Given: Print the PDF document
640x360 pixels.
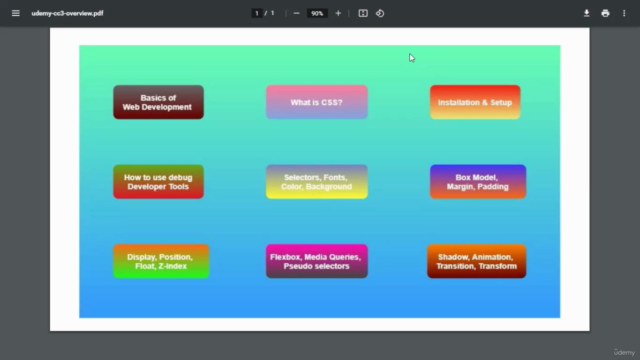Looking at the screenshot, I should (605, 13).
